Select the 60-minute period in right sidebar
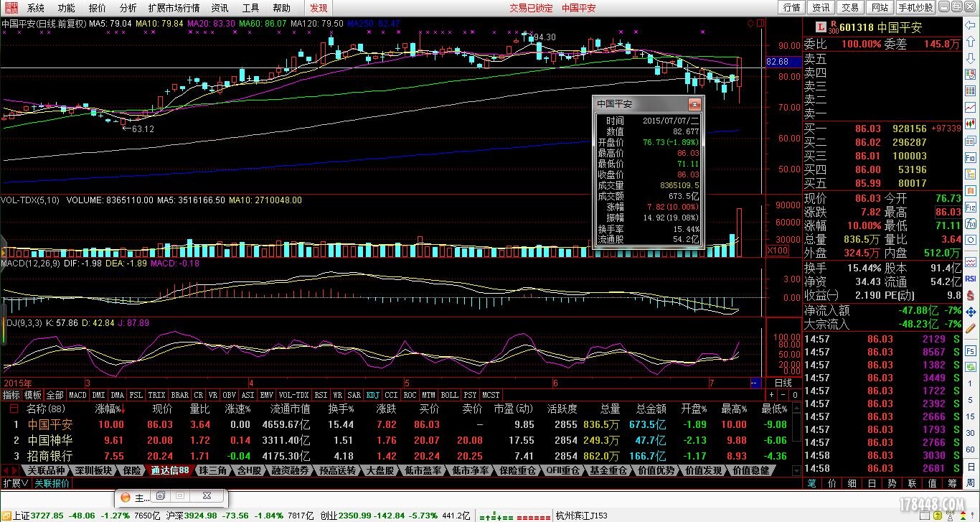The height and width of the screenshot is (522, 980). coord(969,448)
